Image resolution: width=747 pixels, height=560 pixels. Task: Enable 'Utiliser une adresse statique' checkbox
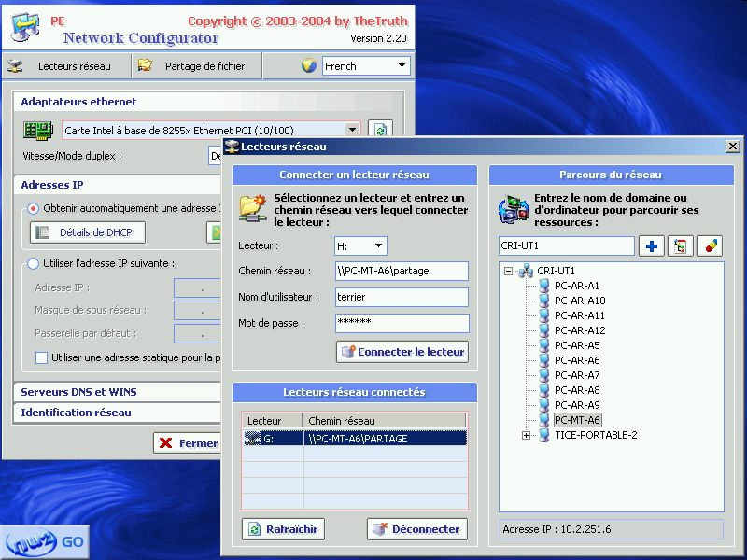[x=41, y=357]
